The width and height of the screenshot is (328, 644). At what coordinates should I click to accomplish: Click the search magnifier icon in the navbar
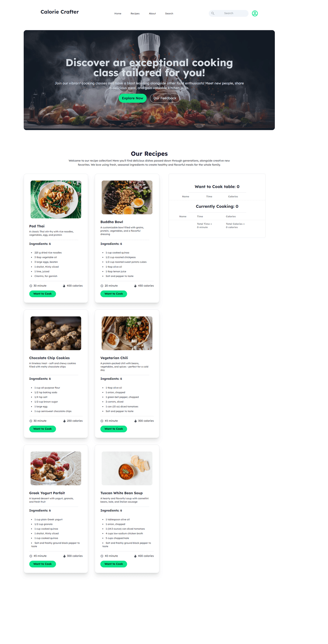tap(213, 13)
